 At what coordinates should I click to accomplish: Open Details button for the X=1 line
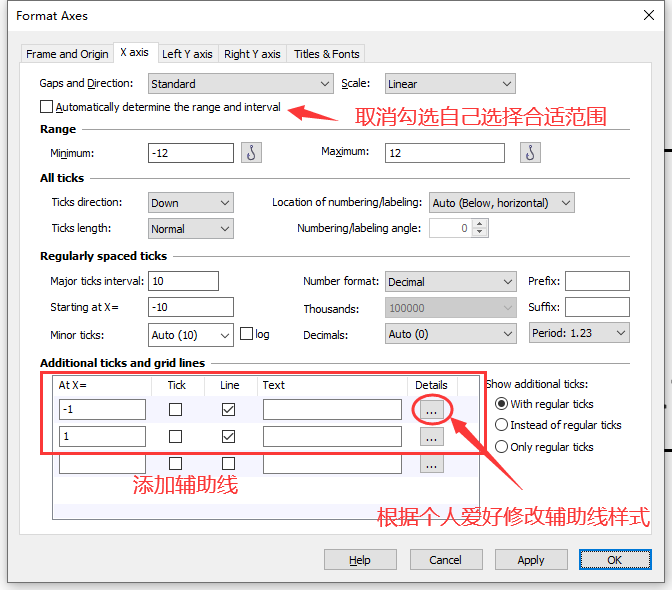click(431, 437)
